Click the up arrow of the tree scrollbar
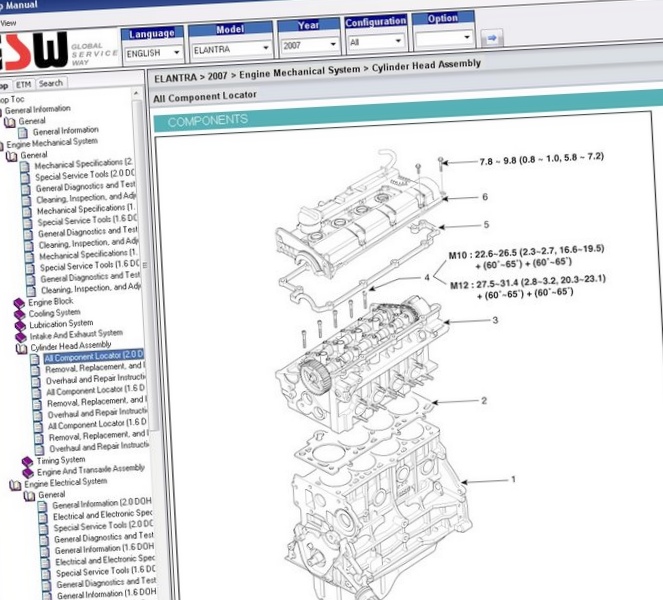This screenshot has width=663, height=600. (x=136, y=93)
